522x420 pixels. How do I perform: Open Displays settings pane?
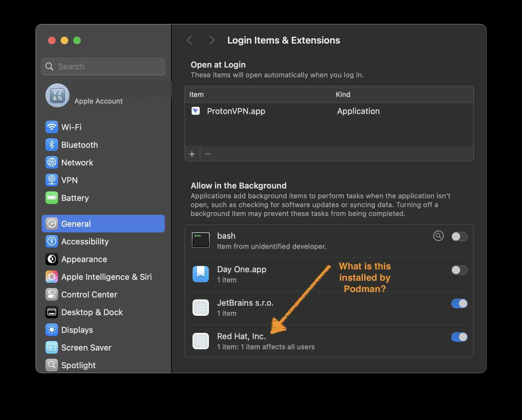click(x=103, y=330)
